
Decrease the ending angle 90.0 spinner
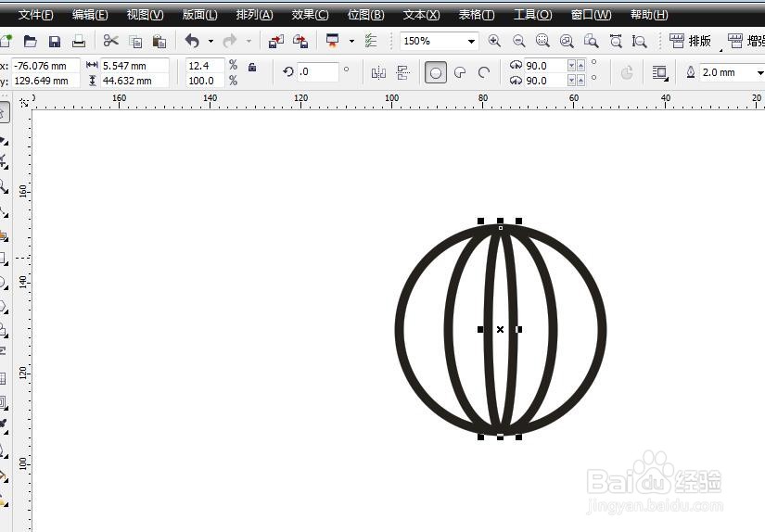(x=571, y=81)
